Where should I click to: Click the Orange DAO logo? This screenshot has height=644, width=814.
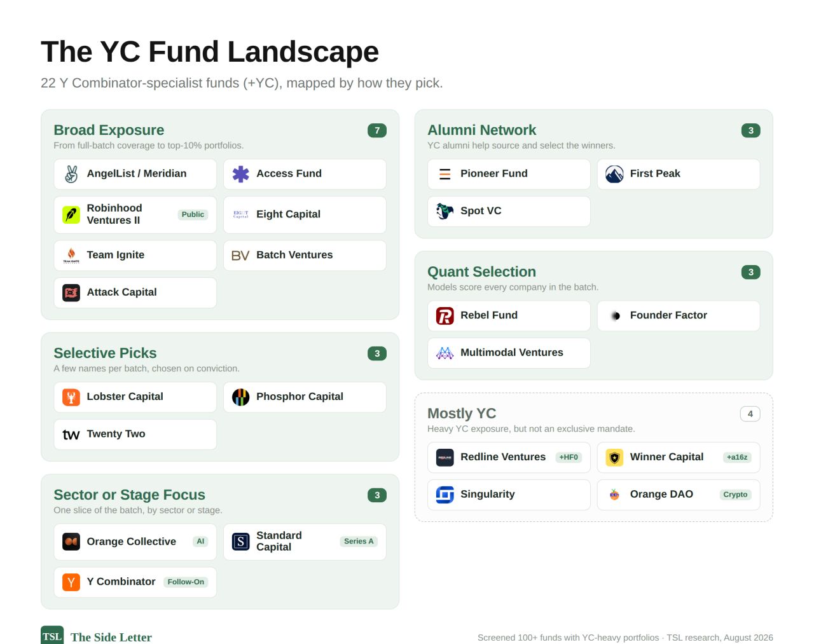(614, 495)
